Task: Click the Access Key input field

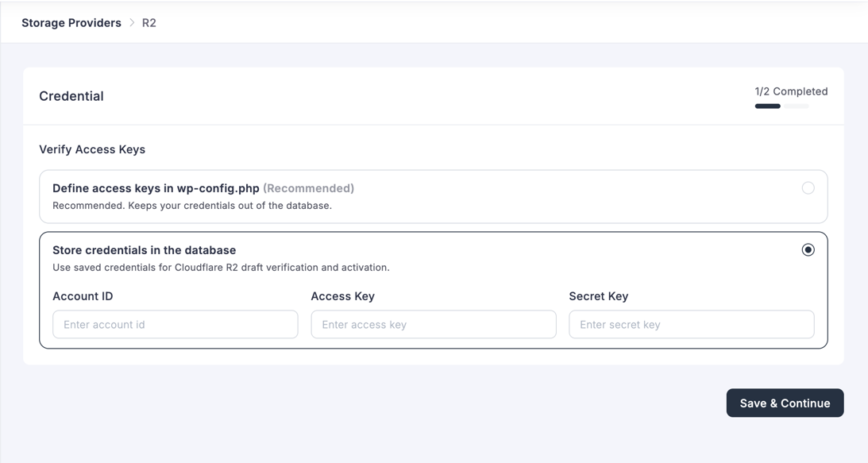Action: [433, 324]
